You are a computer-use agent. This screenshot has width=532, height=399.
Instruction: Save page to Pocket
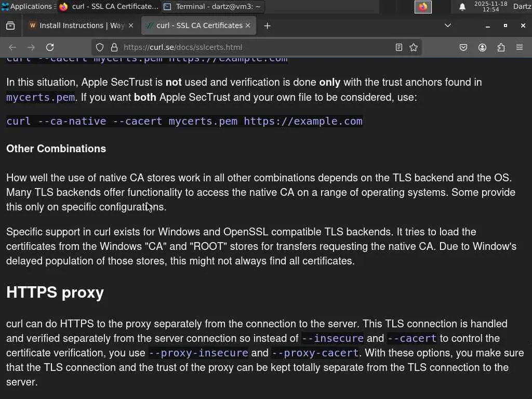coord(463,47)
